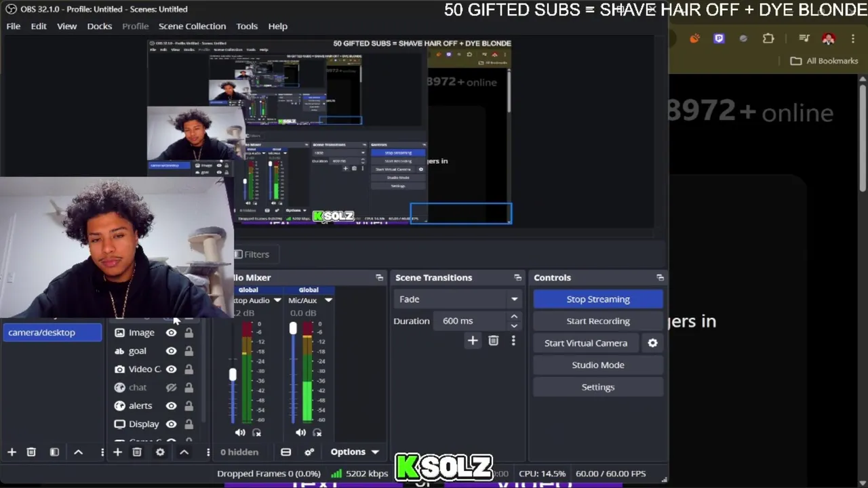Image resolution: width=868 pixels, height=488 pixels.
Task: Expand the Desktop Audio channel dropdown arrow
Action: (277, 301)
